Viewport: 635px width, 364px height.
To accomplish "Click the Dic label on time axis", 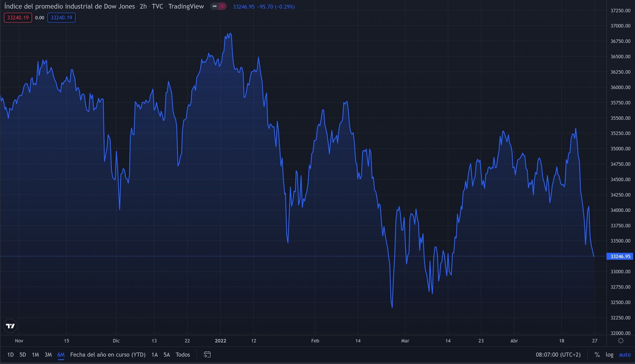I will 116,341.
